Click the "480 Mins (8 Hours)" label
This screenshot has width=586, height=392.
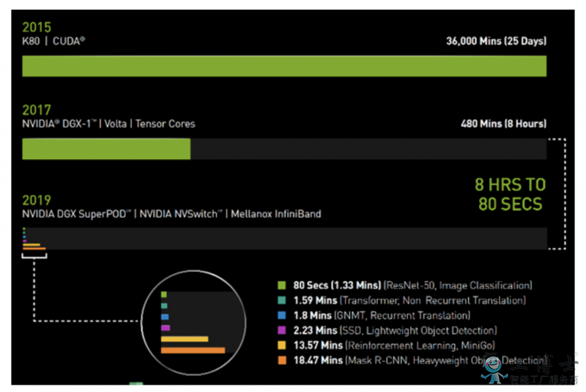502,124
